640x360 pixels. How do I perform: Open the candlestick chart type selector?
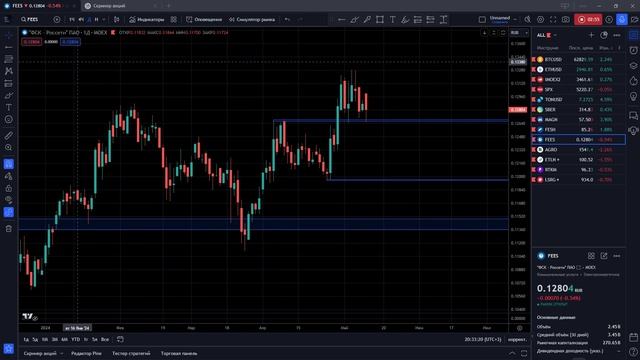pyautogui.click(x=117, y=19)
